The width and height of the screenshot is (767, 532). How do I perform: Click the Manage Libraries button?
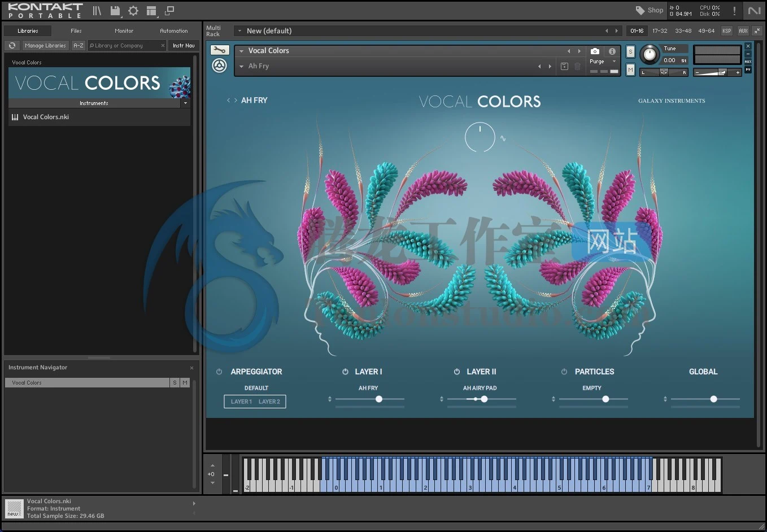point(45,46)
